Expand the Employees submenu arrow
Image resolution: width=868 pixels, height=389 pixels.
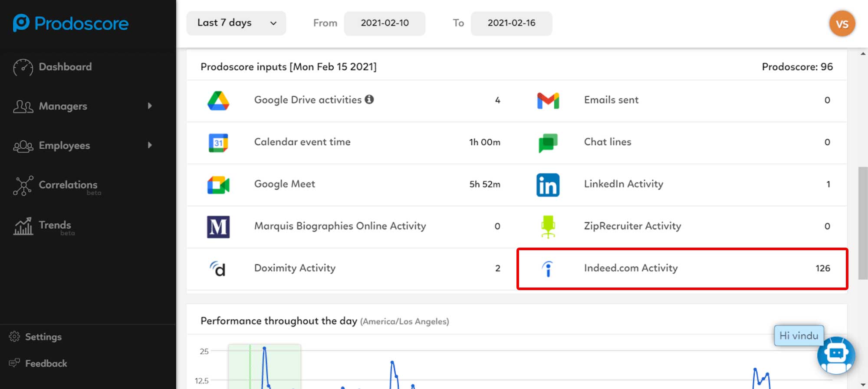point(150,145)
